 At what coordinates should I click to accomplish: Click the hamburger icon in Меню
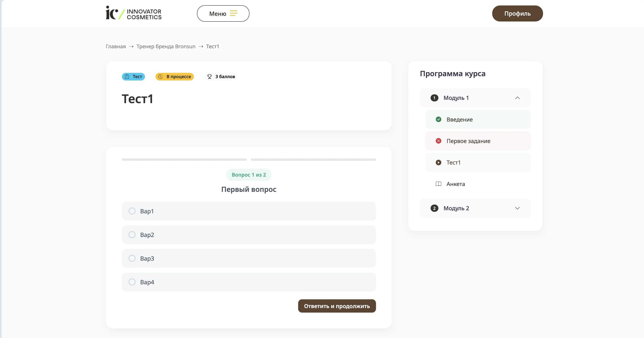234,13
